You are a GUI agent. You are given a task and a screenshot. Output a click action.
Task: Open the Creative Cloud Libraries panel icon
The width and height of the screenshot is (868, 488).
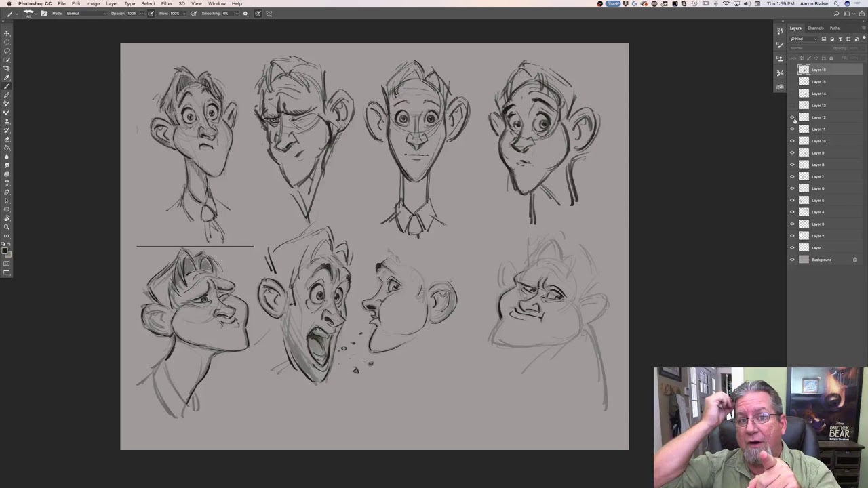[x=780, y=87]
